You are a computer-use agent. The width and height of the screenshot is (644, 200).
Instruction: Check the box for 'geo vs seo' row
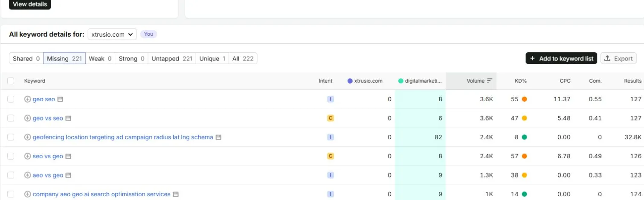click(x=11, y=118)
